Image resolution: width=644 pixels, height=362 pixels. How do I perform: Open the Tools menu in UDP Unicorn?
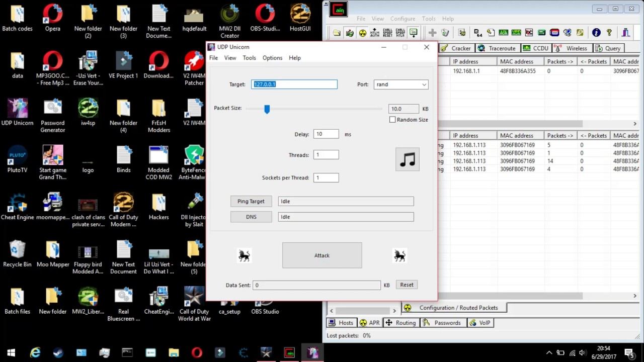coord(250,58)
